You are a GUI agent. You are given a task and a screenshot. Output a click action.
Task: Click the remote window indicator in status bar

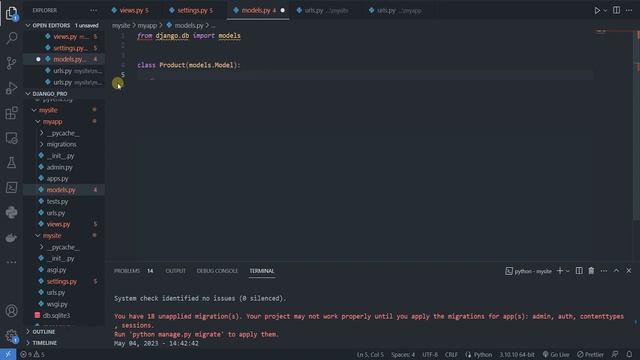(8, 354)
